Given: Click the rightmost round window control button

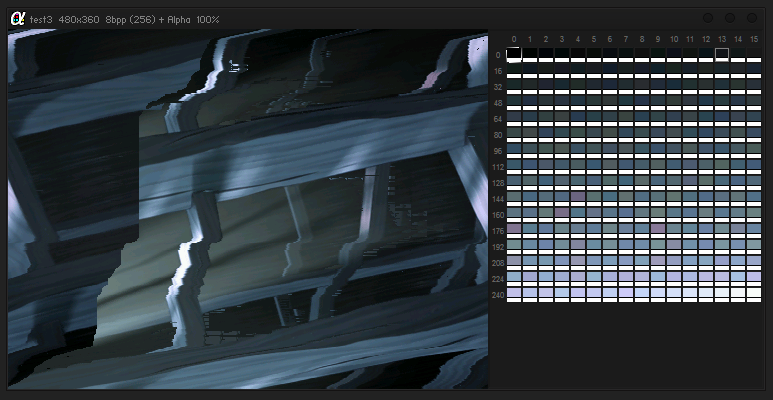Looking at the screenshot, I should tap(751, 18).
